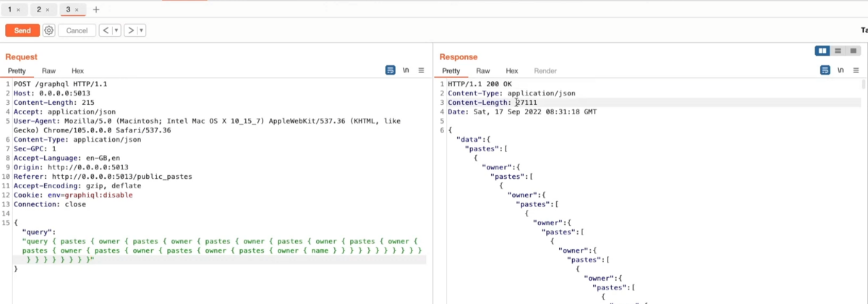Show non-printable characters in Request panel

[x=406, y=70]
